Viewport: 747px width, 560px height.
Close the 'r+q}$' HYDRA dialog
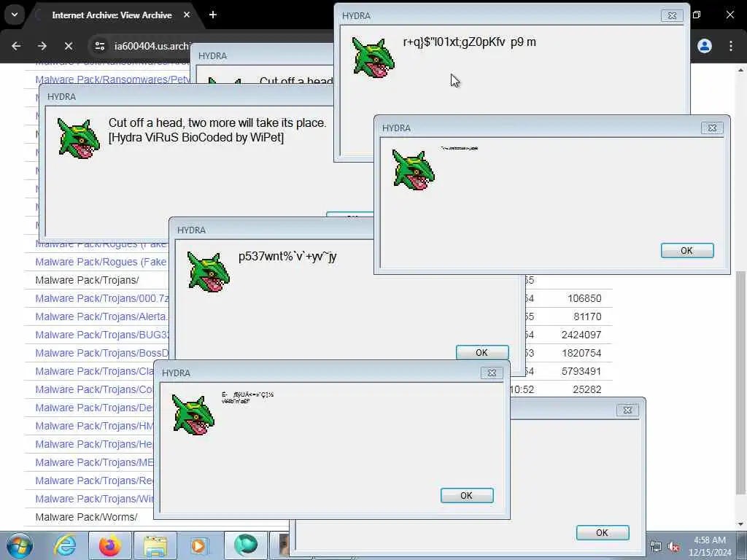click(x=672, y=16)
